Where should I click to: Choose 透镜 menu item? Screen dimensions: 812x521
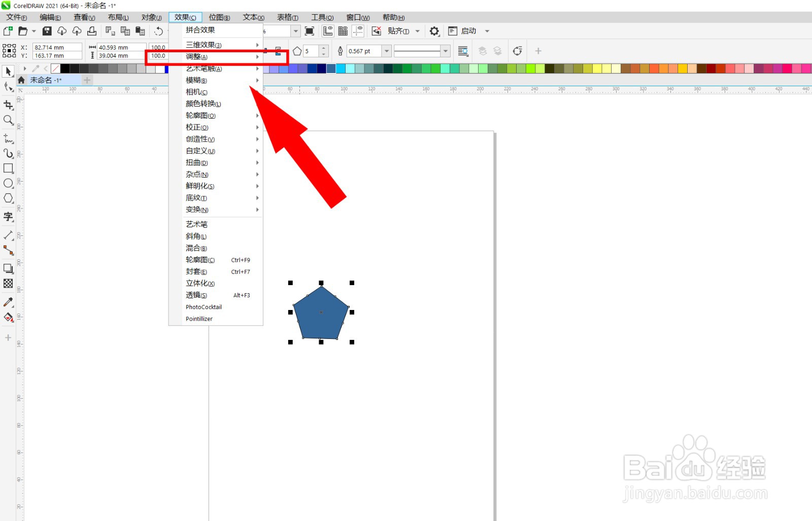tap(216, 295)
